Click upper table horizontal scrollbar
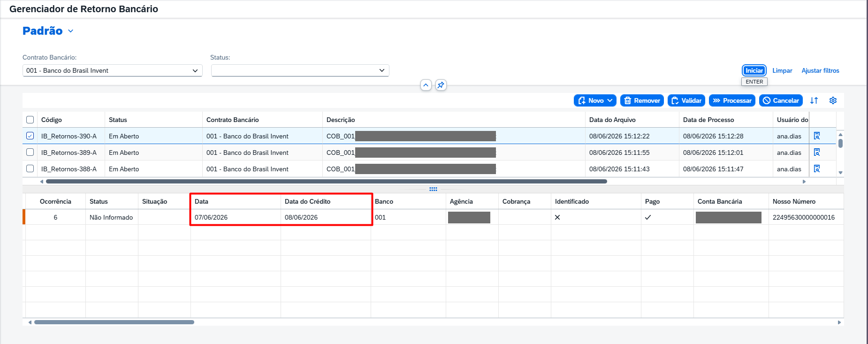868x344 pixels. (327, 181)
